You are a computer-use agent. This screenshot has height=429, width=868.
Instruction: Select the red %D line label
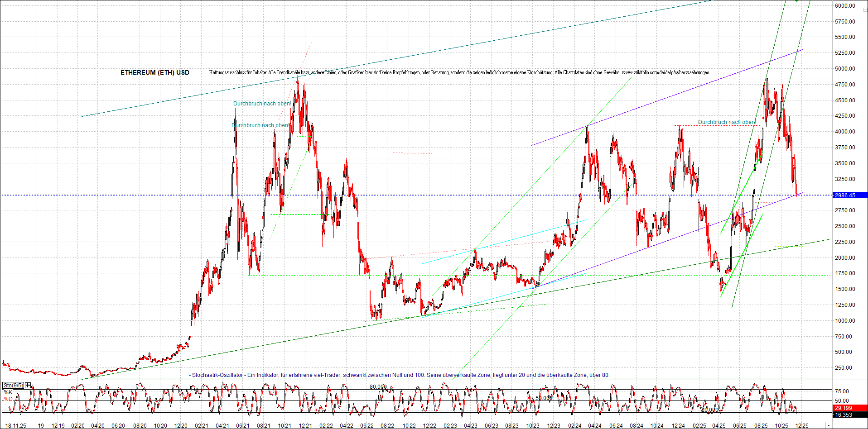coord(8,399)
